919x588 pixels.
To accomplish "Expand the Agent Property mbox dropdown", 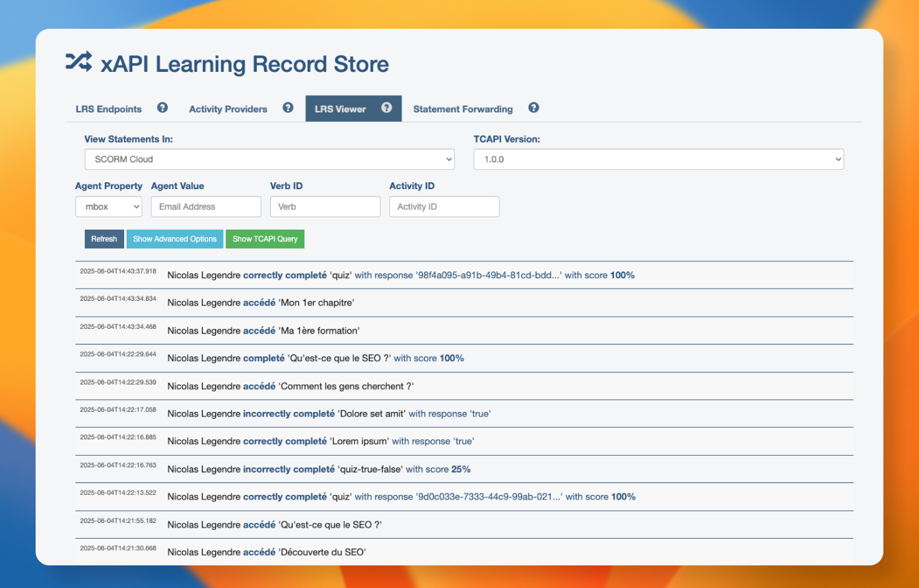I will (108, 206).
